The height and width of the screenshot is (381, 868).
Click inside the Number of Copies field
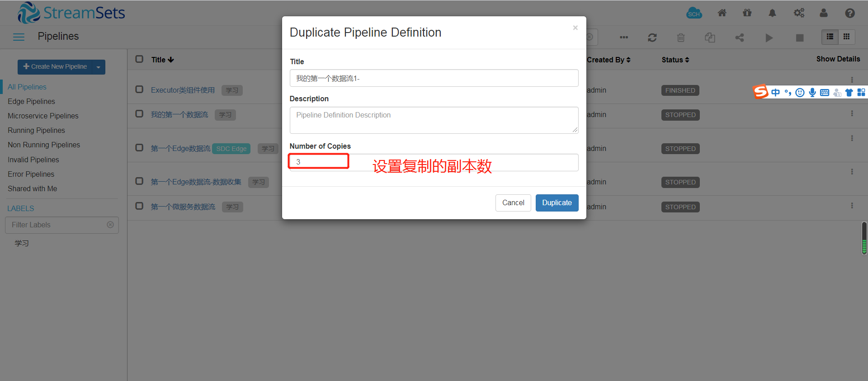318,161
